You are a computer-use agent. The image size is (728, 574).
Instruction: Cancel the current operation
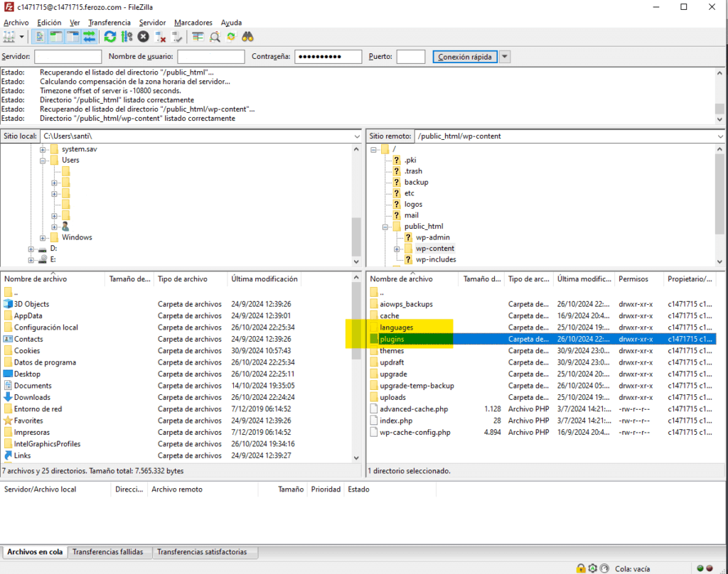142,36
